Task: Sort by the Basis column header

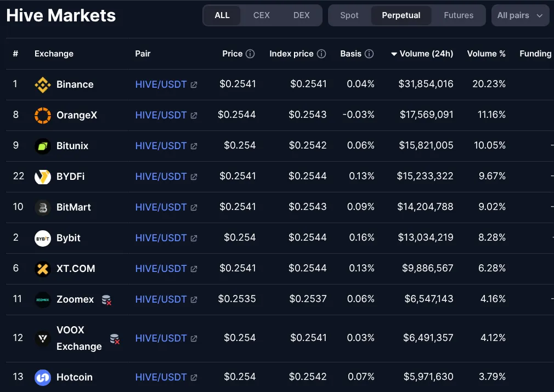Action: (351, 54)
